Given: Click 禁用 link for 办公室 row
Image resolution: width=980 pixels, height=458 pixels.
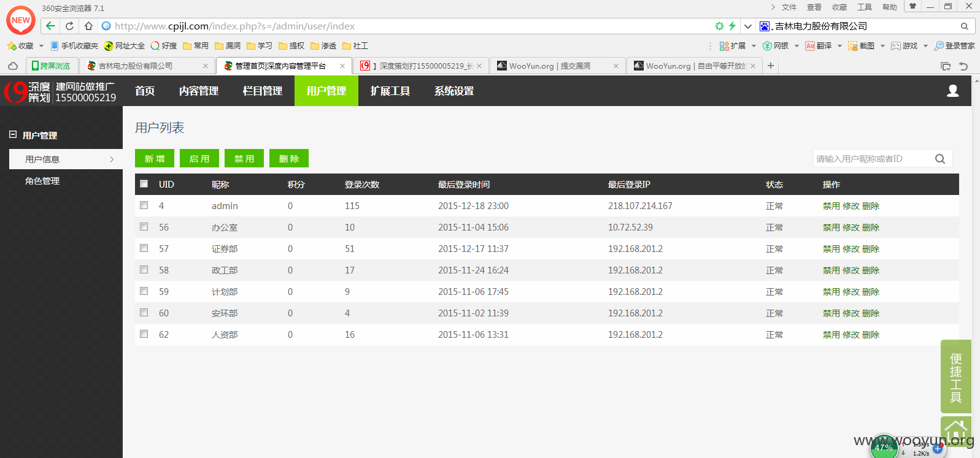Looking at the screenshot, I should [x=831, y=227].
